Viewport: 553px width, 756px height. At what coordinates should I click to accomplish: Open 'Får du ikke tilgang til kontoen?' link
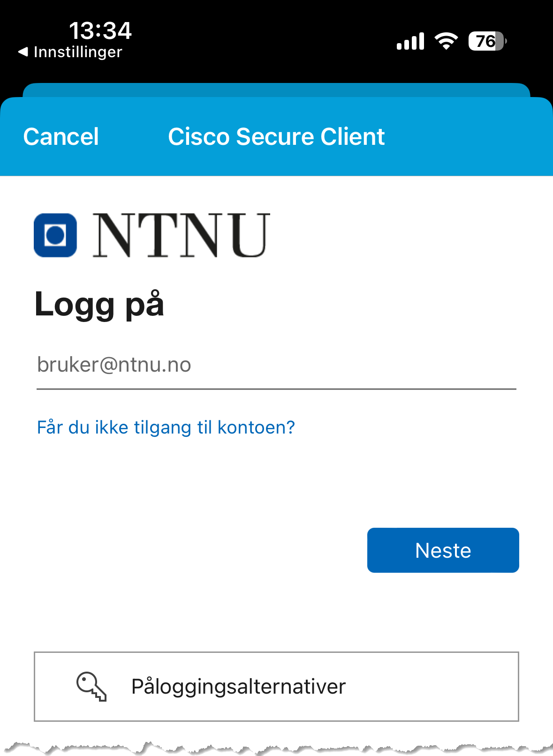[166, 427]
